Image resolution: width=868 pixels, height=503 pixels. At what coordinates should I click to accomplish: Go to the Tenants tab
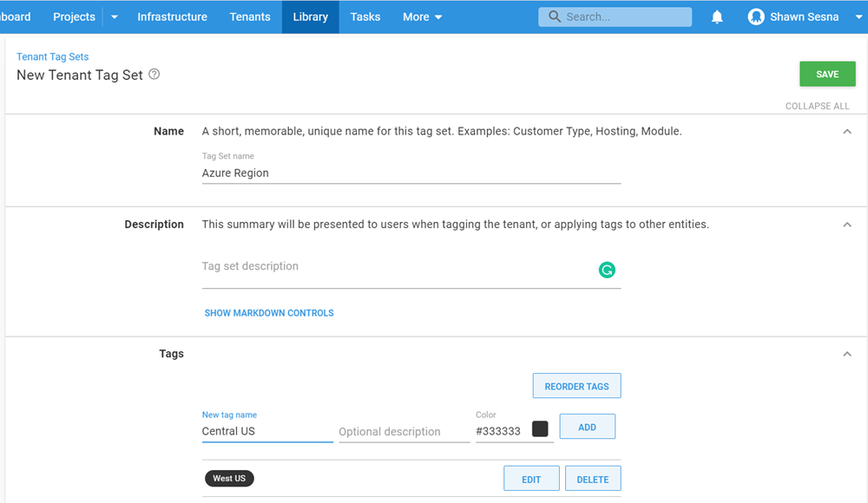[250, 17]
